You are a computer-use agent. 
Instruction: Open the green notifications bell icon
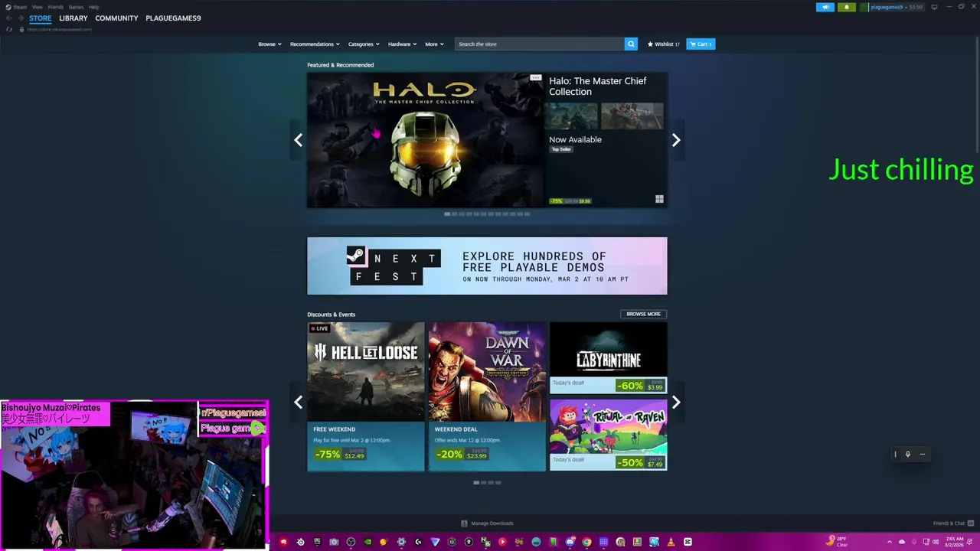tap(847, 7)
